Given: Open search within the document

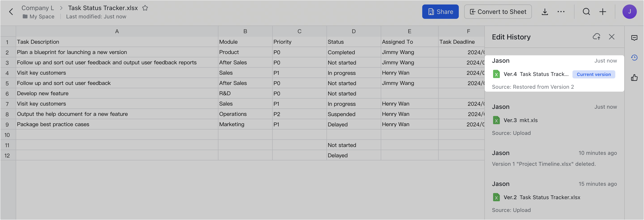Looking at the screenshot, I should coord(586,11).
